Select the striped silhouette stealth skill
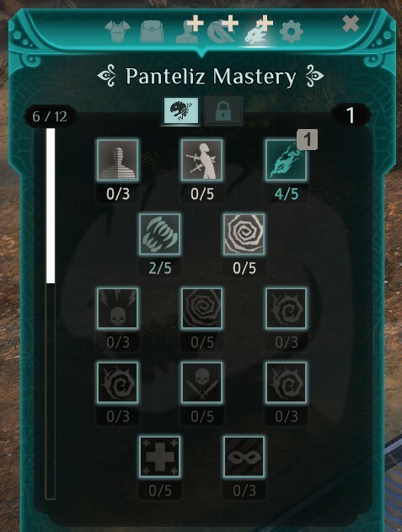402x532 pixels. click(117, 160)
